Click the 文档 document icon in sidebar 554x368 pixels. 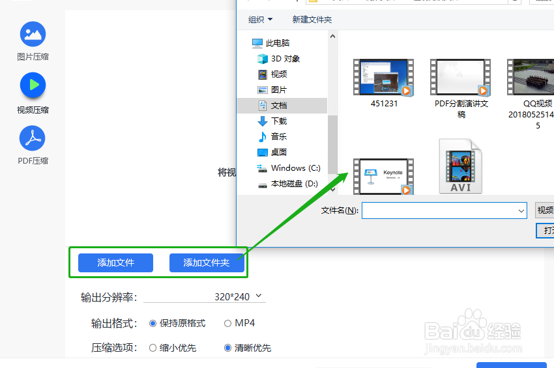263,106
